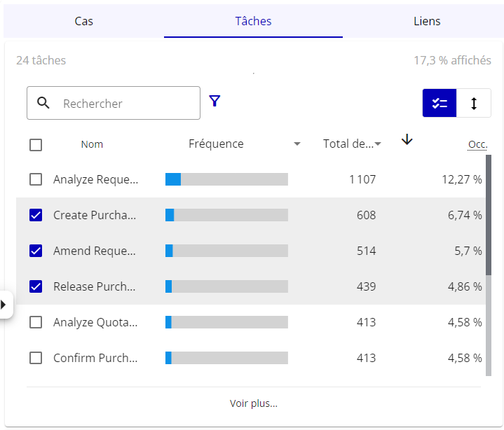Open the Fréquence column dropdown
504x430 pixels.
297,144
